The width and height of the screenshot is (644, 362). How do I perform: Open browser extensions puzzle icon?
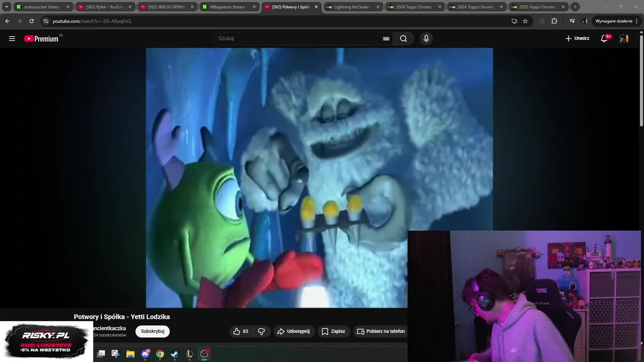pyautogui.click(x=554, y=21)
